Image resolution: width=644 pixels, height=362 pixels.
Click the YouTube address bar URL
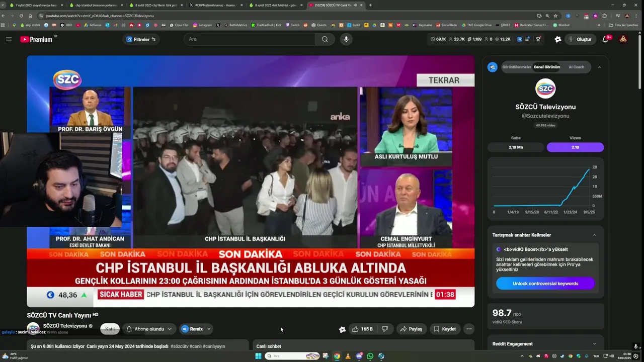click(x=100, y=16)
